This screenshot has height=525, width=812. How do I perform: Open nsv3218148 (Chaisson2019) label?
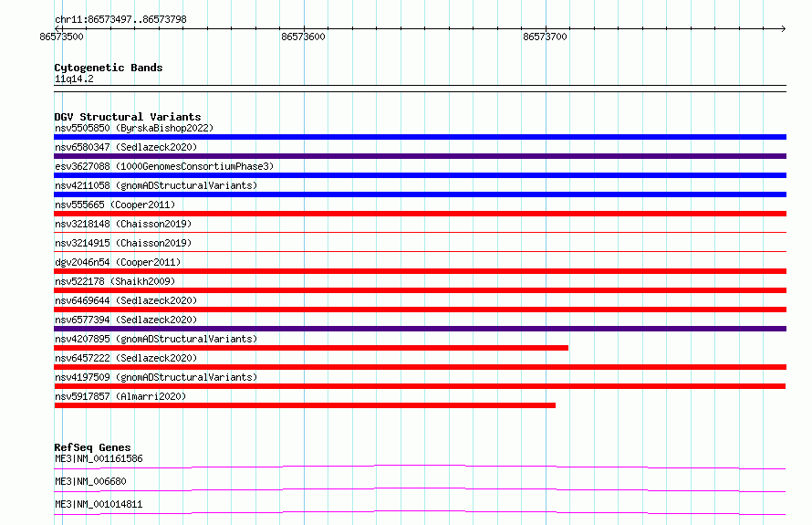point(123,224)
